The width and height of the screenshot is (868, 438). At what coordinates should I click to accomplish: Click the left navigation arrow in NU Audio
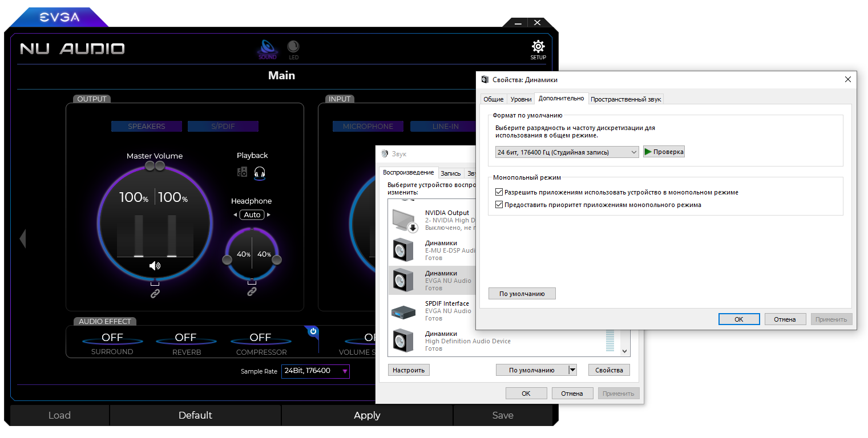pos(23,238)
